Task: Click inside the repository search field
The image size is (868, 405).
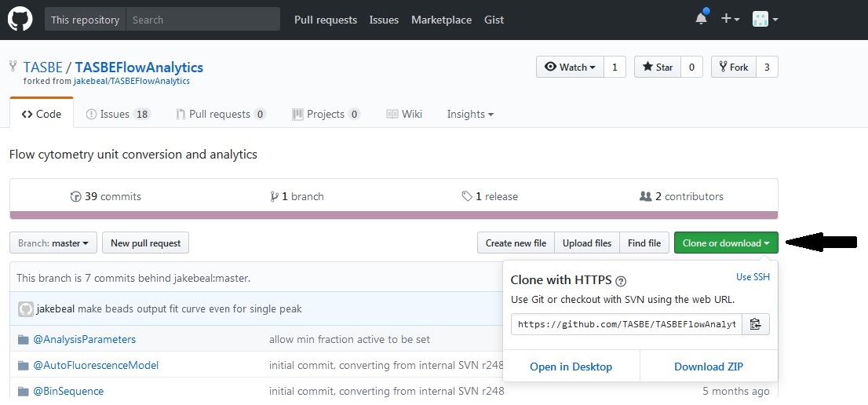Action: (202, 20)
